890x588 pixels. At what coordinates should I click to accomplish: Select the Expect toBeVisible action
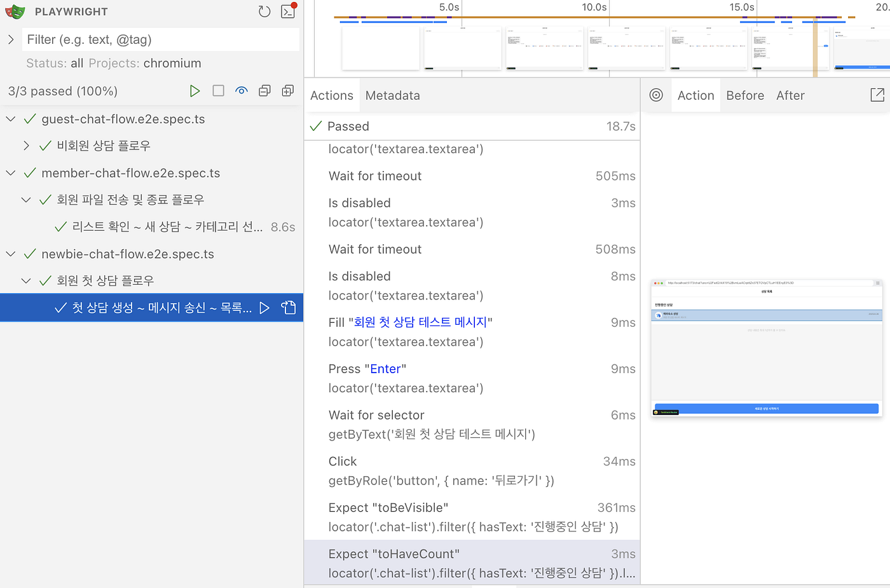pyautogui.click(x=472, y=517)
